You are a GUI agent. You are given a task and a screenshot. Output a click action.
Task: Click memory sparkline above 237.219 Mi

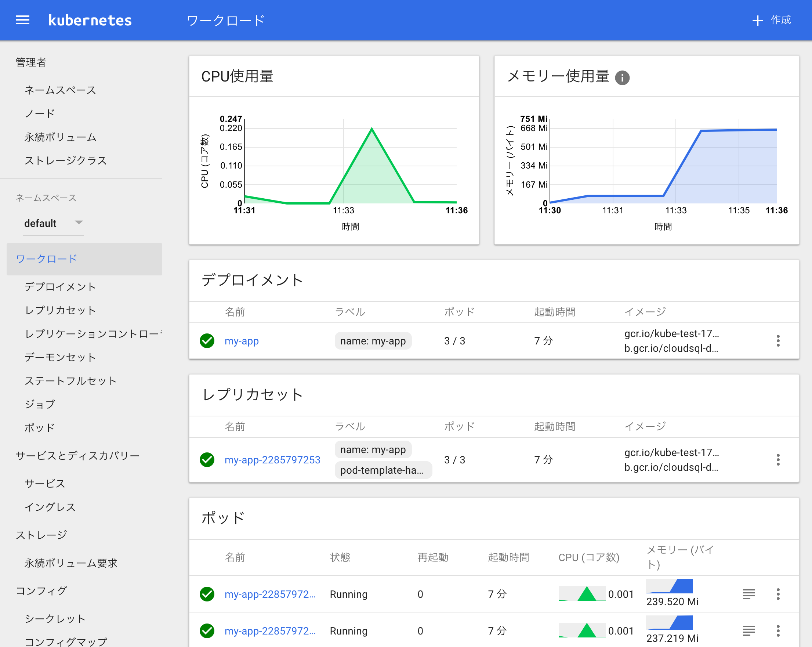pos(670,622)
